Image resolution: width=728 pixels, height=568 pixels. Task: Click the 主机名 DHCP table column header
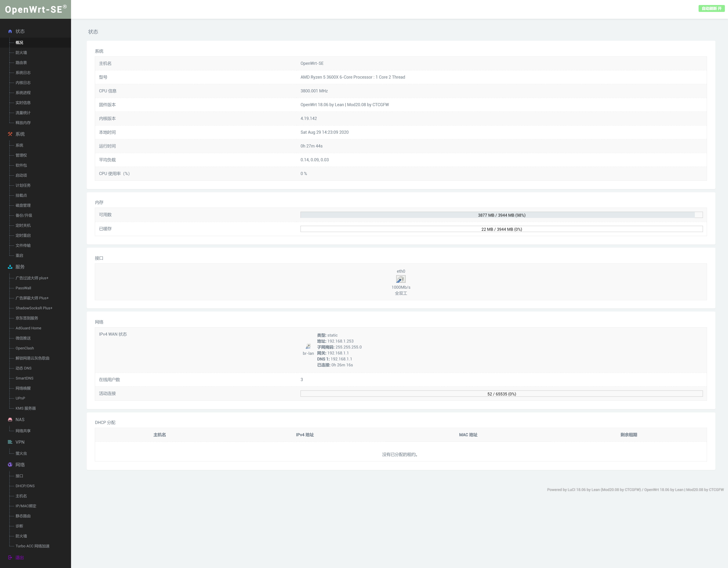(x=160, y=435)
